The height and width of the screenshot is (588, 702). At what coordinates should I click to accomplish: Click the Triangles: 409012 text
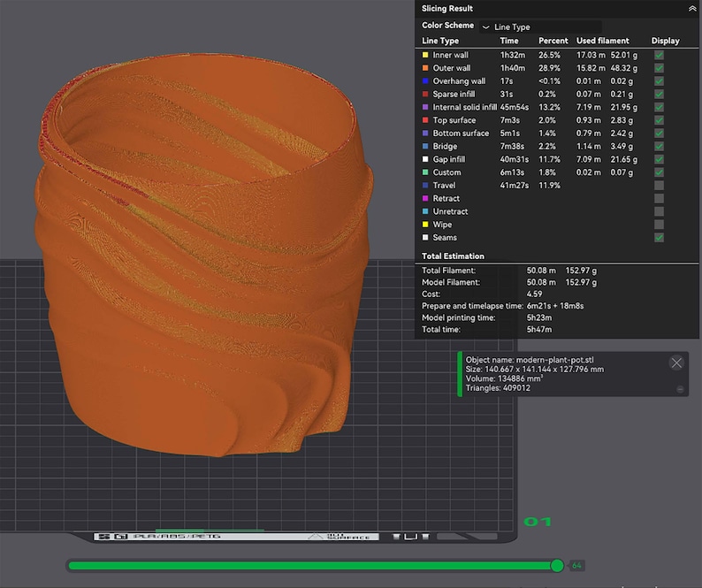click(x=498, y=388)
